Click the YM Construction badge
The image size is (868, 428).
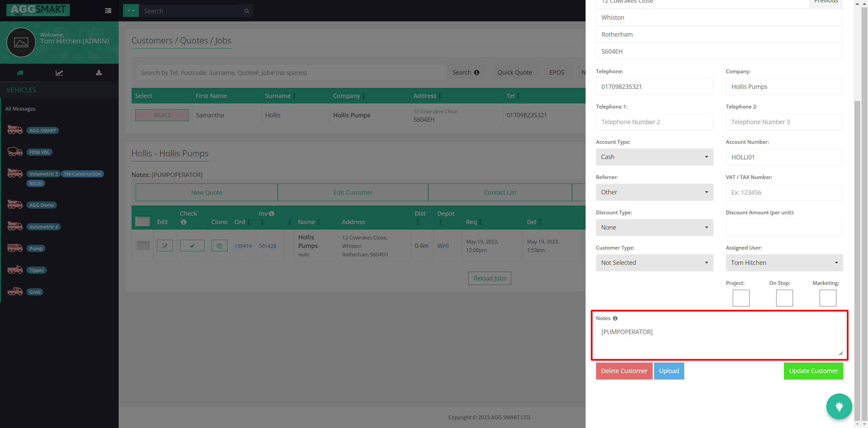[82, 174]
